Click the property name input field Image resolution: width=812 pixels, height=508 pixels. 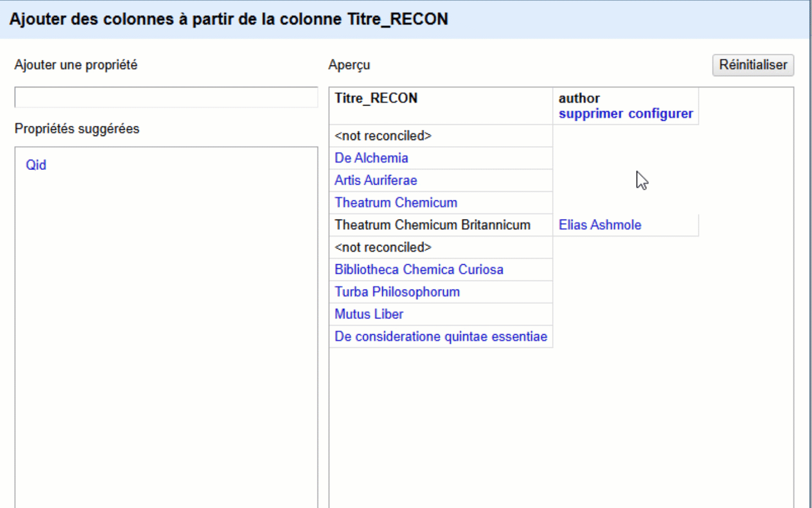coord(166,97)
